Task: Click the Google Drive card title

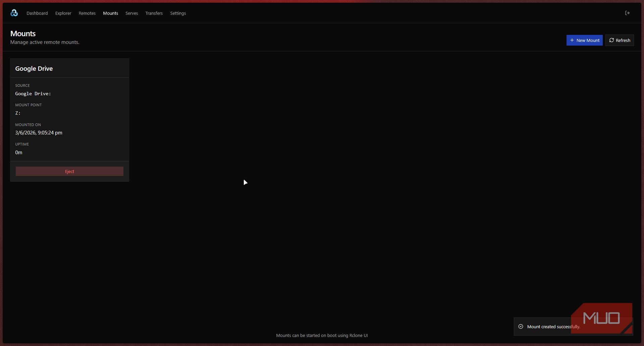Action: 34,68
